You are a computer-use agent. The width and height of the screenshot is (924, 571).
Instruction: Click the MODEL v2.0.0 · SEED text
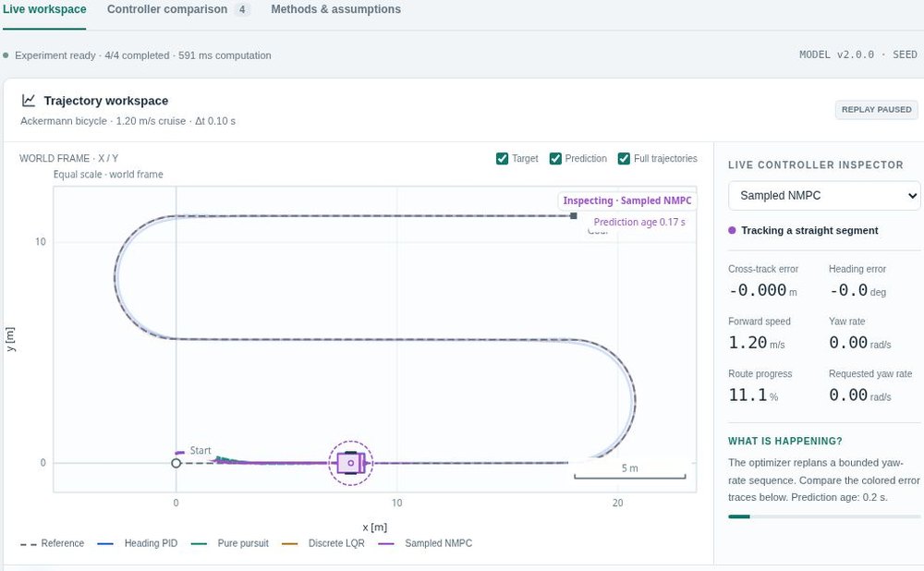pos(858,55)
